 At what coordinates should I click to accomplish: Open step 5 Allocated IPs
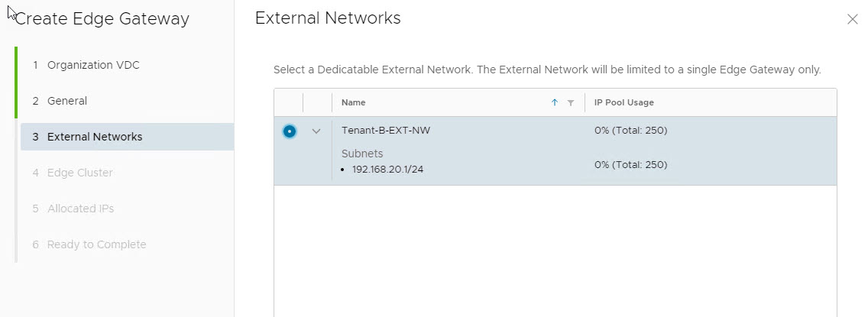80,209
